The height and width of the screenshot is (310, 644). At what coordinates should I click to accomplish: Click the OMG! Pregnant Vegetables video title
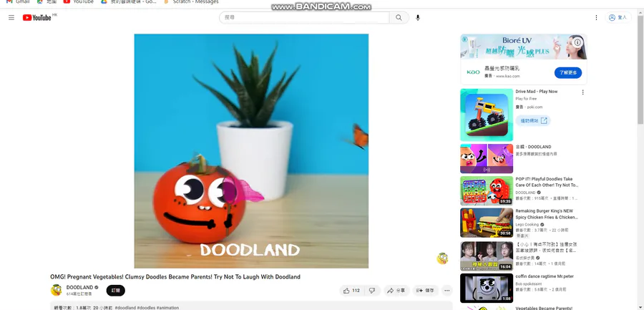tap(175, 276)
